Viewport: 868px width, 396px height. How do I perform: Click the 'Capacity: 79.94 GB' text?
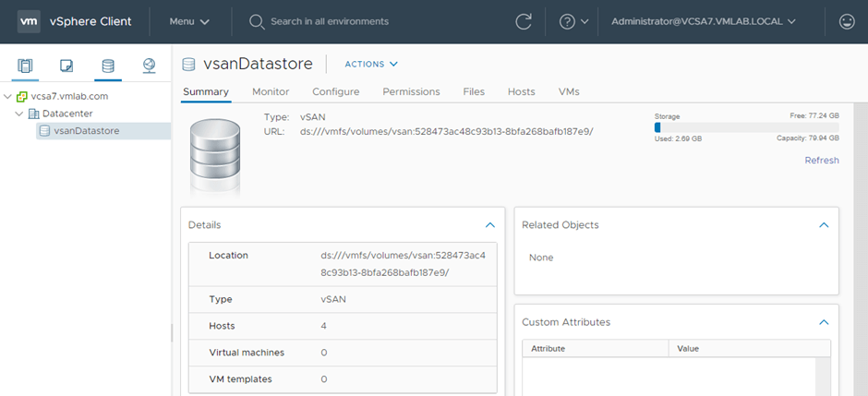click(x=808, y=138)
